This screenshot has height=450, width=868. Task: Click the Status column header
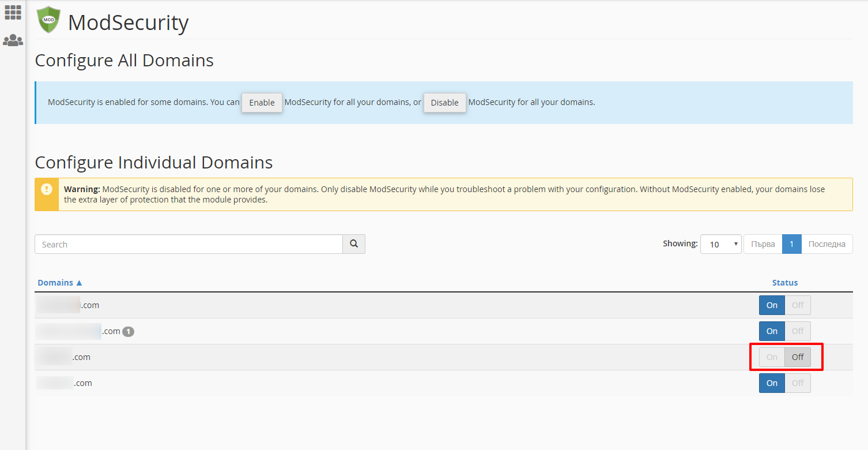(x=785, y=283)
